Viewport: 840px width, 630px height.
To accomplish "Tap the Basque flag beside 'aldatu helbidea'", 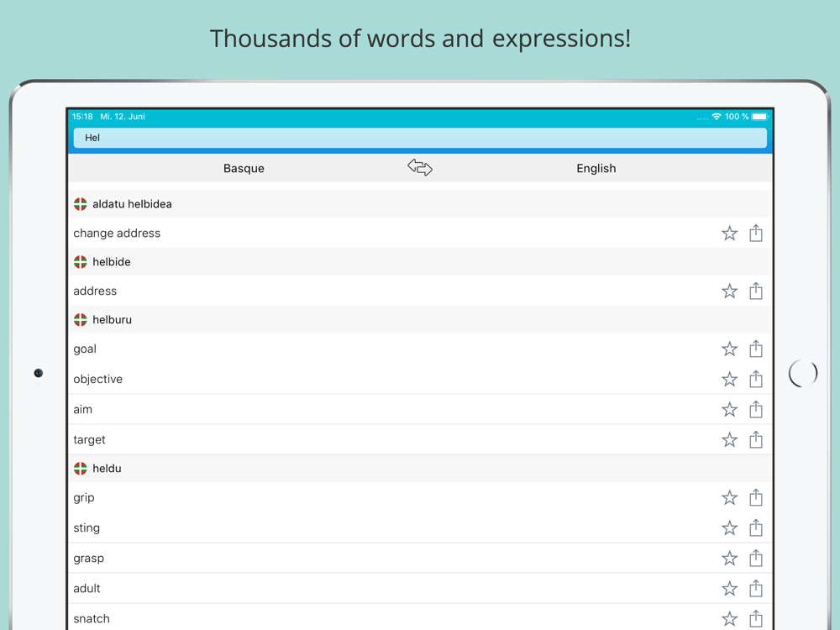I will pyautogui.click(x=81, y=204).
